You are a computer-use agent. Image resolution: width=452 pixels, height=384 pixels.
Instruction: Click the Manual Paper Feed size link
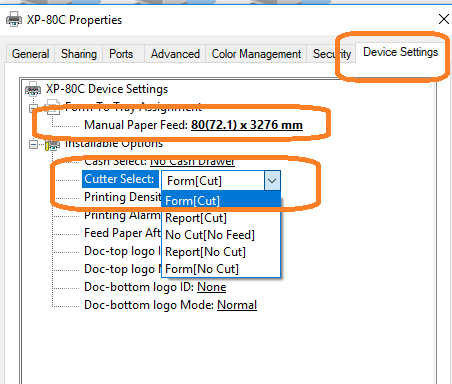(247, 125)
